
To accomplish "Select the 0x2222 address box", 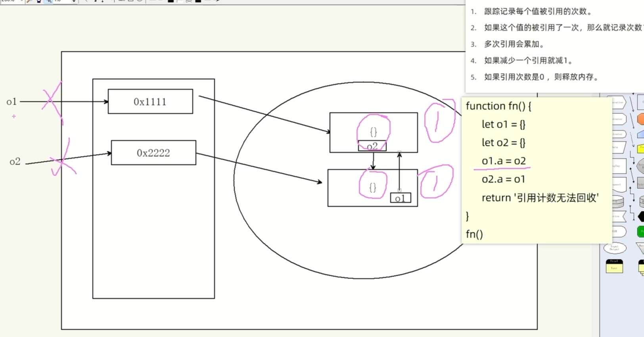I will coord(153,152).
